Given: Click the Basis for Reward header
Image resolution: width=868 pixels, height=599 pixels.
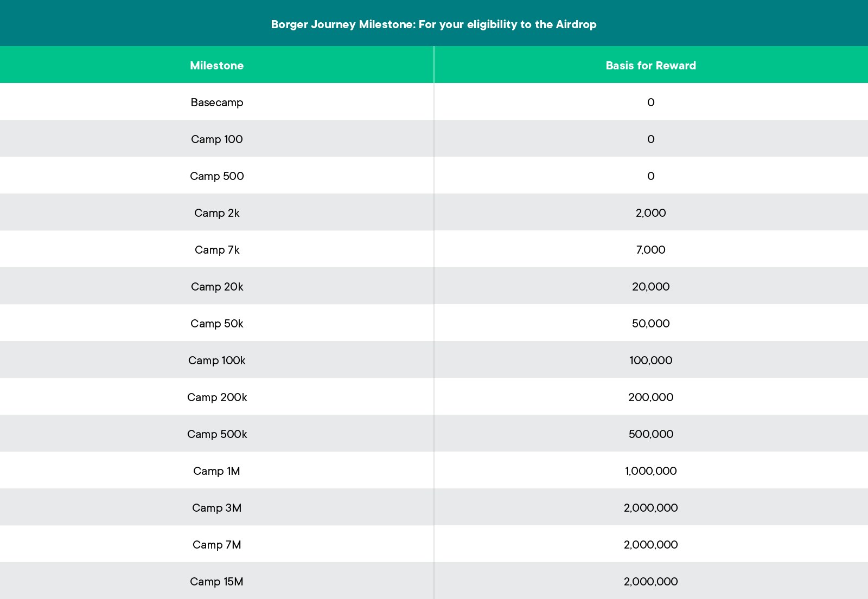Looking at the screenshot, I should click(x=650, y=66).
